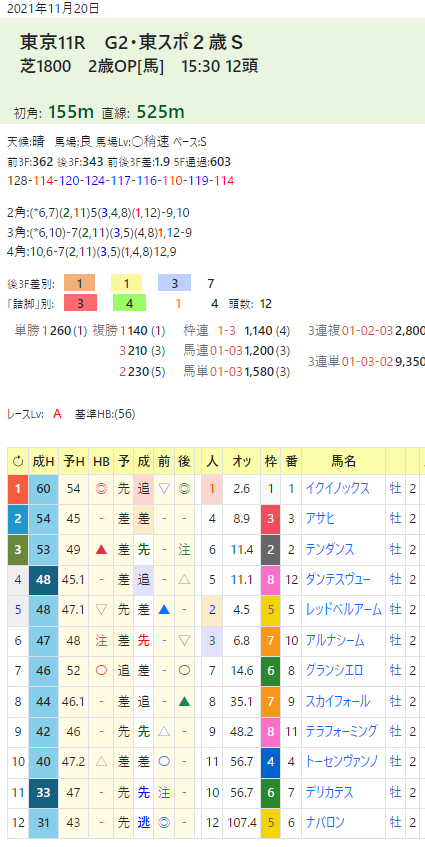Screen dimensions: 425x847
Task: Click blue frame 4 badge for トーセンヴァンノ
Action: point(271,762)
